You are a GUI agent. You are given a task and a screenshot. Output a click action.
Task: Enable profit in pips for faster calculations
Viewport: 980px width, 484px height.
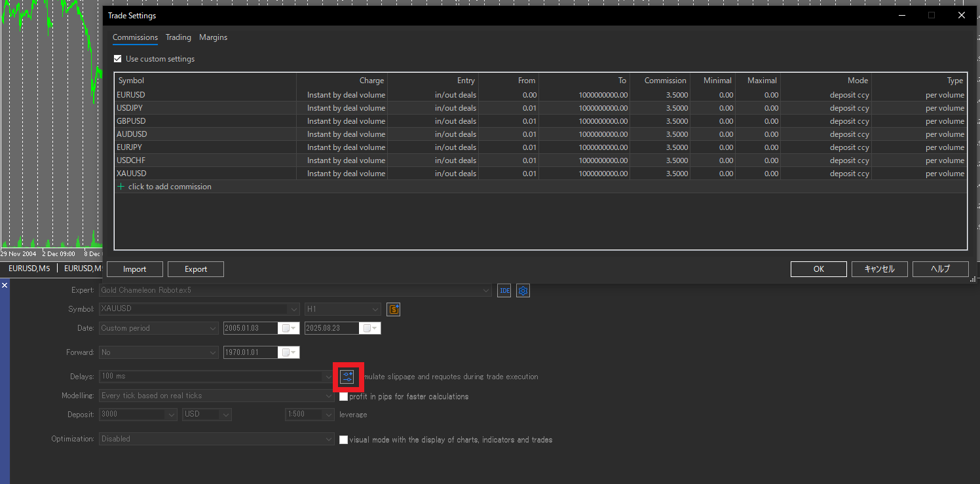pyautogui.click(x=343, y=396)
